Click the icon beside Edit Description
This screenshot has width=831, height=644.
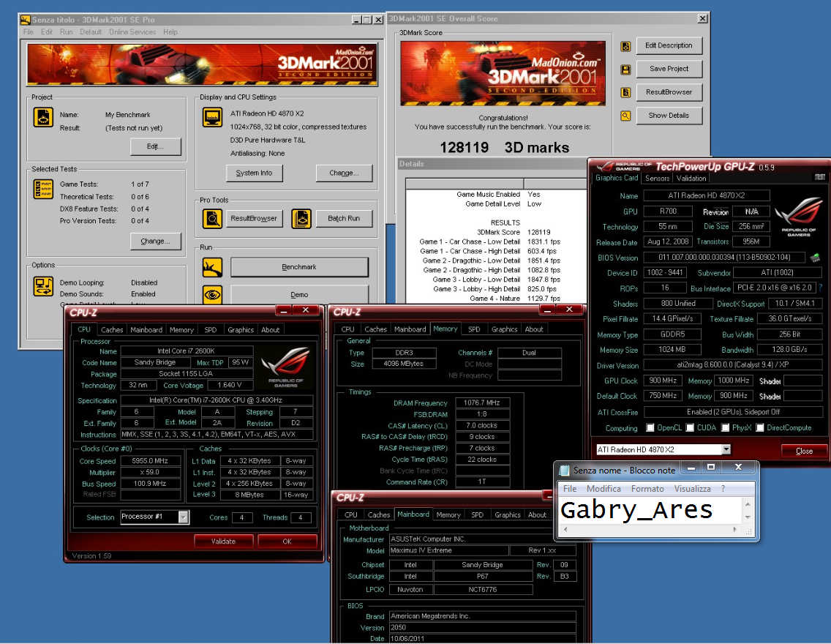[625, 46]
